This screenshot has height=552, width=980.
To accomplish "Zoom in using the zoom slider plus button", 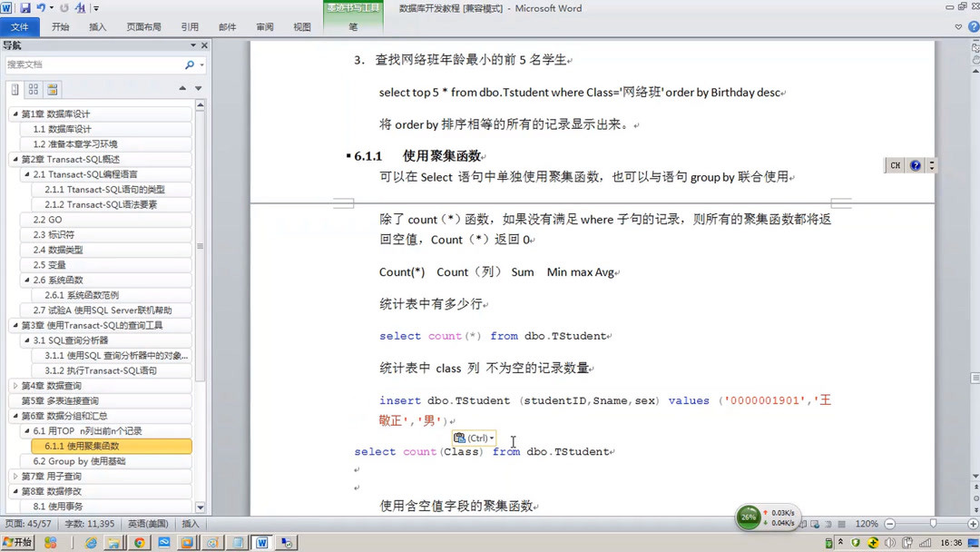I will 971,524.
